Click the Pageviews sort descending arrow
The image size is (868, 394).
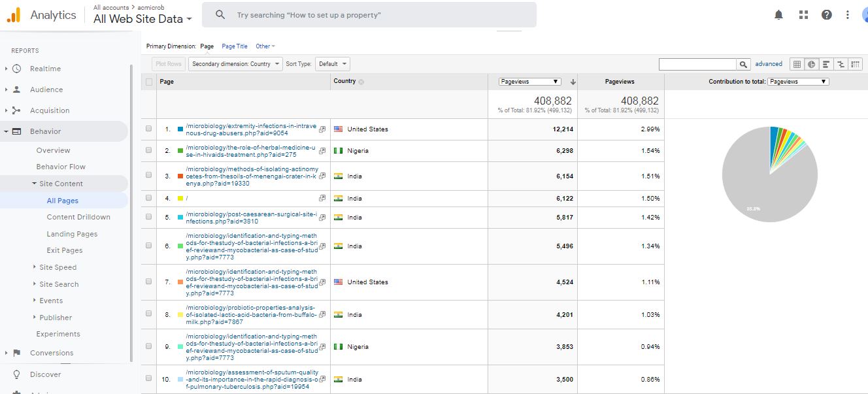point(573,82)
